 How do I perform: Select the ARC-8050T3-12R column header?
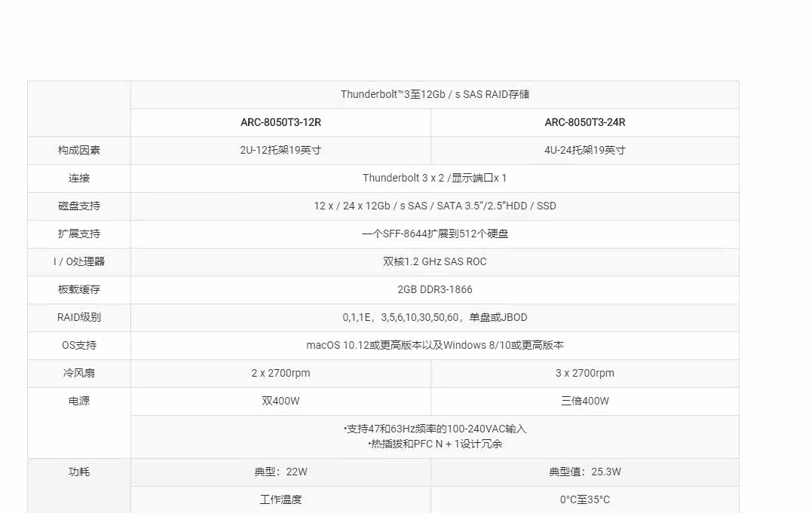280,123
